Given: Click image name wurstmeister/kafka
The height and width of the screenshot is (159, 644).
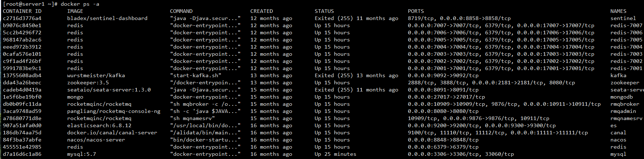Looking at the screenshot, I should point(96,75).
